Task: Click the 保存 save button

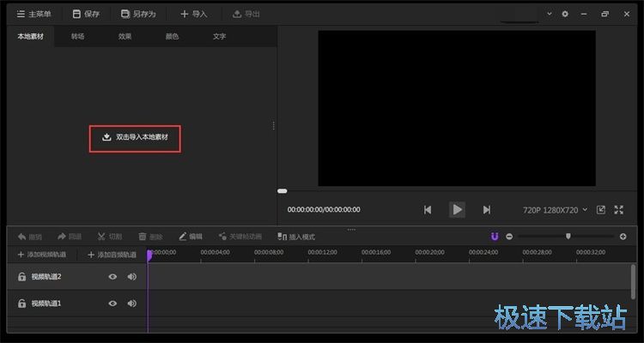Action: [x=86, y=14]
